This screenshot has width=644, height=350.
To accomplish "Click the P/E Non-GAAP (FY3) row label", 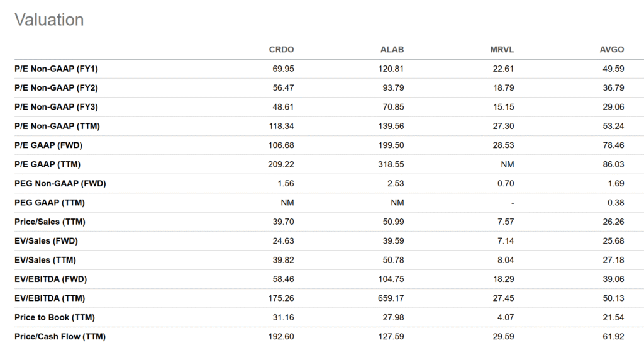I will coord(56,107).
